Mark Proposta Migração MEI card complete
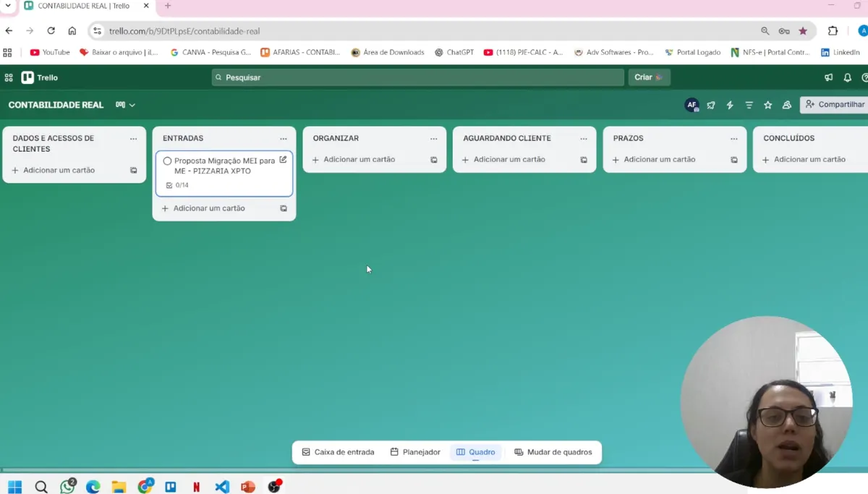 (x=167, y=161)
